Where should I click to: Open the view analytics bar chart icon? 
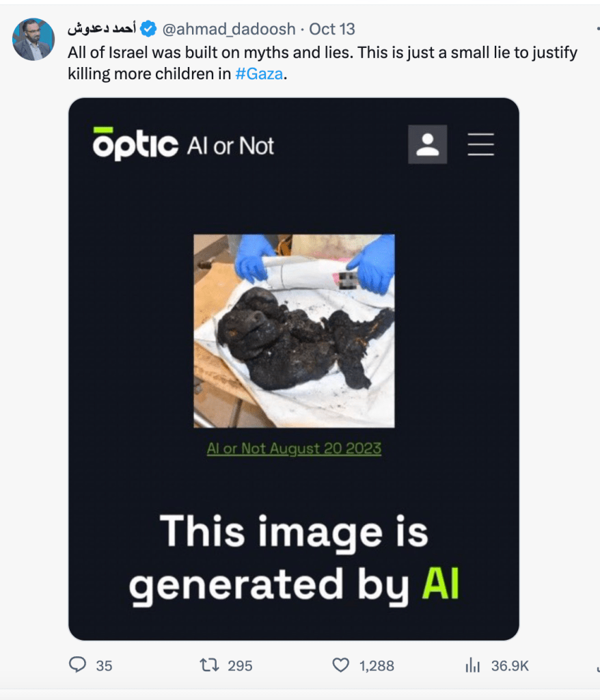click(472, 665)
